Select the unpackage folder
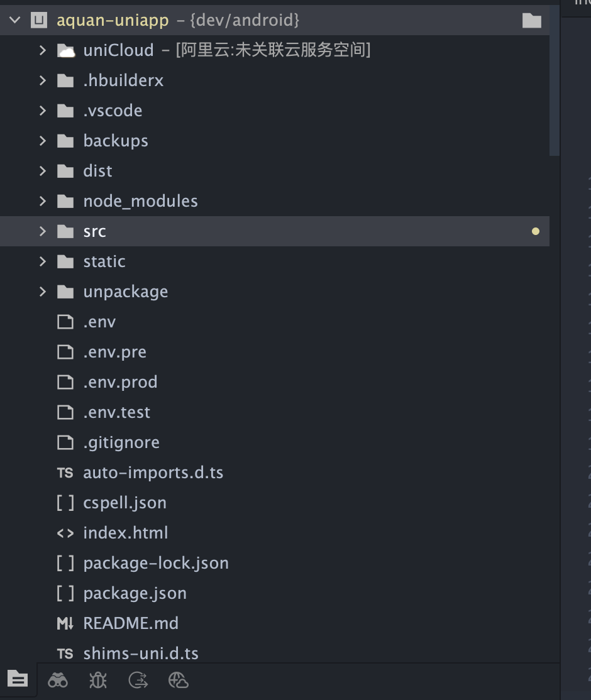The width and height of the screenshot is (591, 700). click(125, 292)
